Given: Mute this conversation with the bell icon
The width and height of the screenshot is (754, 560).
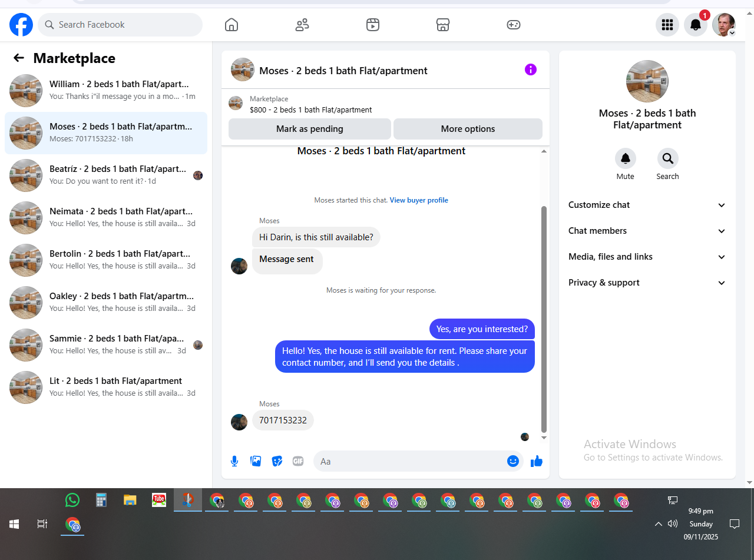Looking at the screenshot, I should tap(626, 158).
